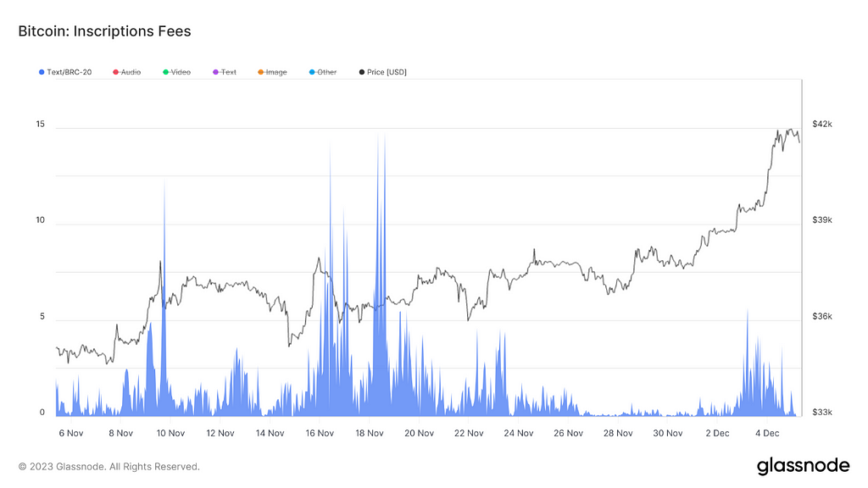Click the 8 Nov x-axis label
Image resolution: width=868 pixels, height=488 pixels.
(120, 433)
